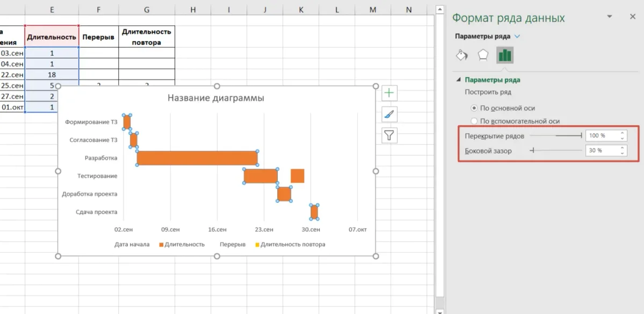Open the task pane options arrow
The height and width of the screenshot is (314, 644).
[x=610, y=17]
